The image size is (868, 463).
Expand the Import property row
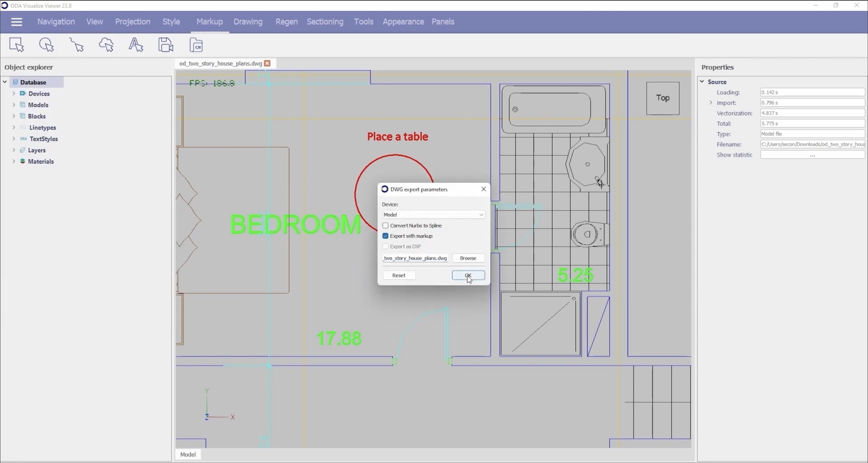click(x=711, y=102)
